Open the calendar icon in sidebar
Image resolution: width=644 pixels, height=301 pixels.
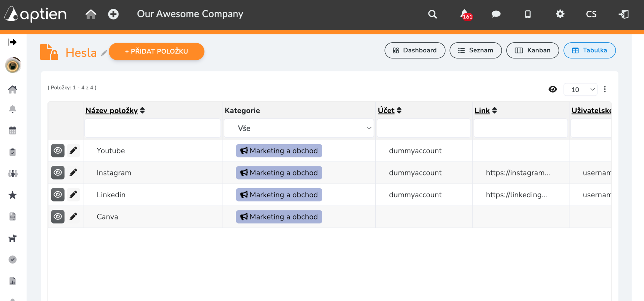[12, 131]
